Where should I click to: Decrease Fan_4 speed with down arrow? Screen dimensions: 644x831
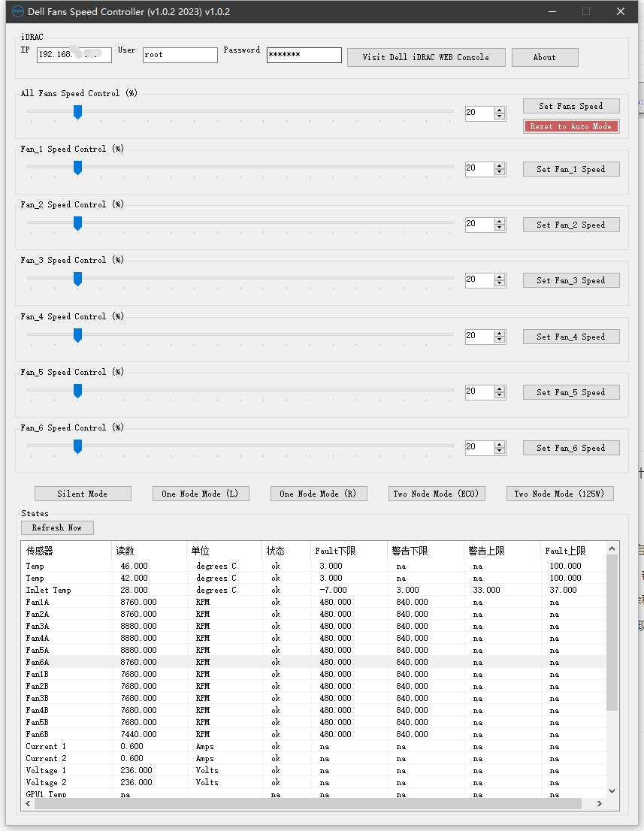[499, 339]
